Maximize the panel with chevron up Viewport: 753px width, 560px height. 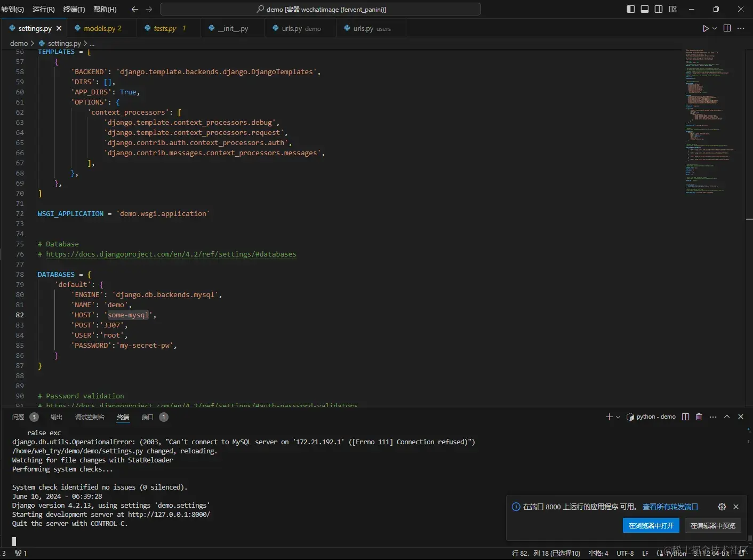(x=727, y=417)
